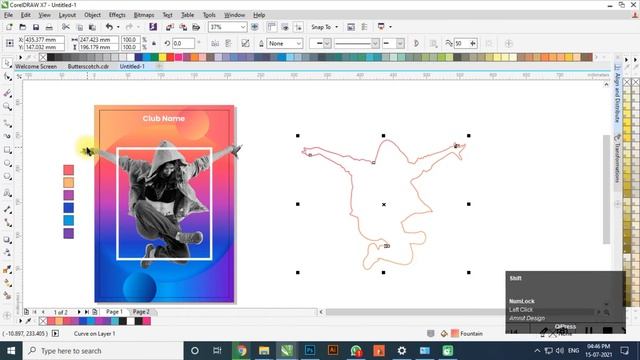Screen dimensions: 640x360
Task: Click the Copy icon
Action: click(x=80, y=27)
